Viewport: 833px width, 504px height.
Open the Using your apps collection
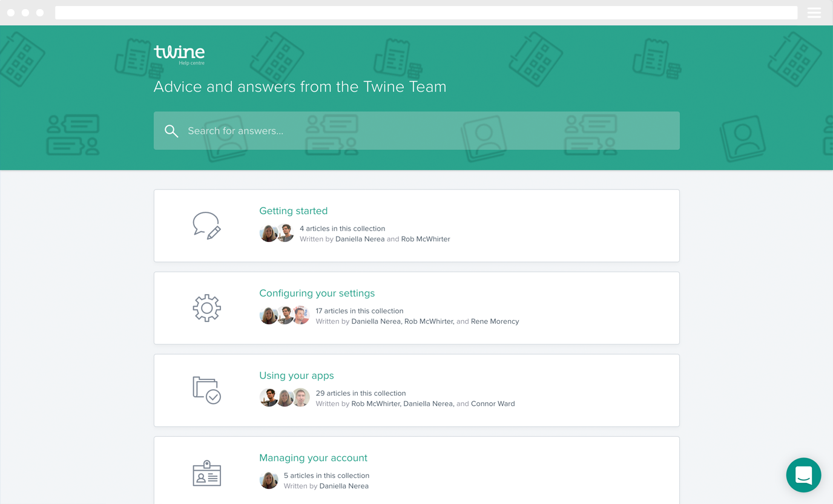296,376
